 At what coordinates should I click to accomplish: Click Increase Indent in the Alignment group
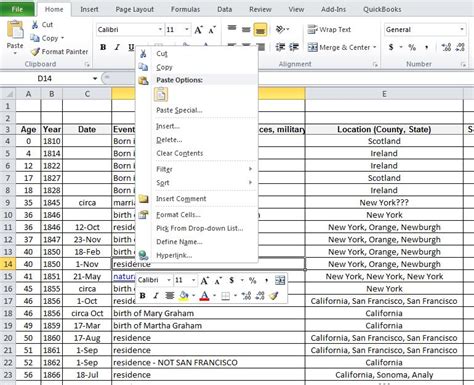pyautogui.click(x=294, y=47)
